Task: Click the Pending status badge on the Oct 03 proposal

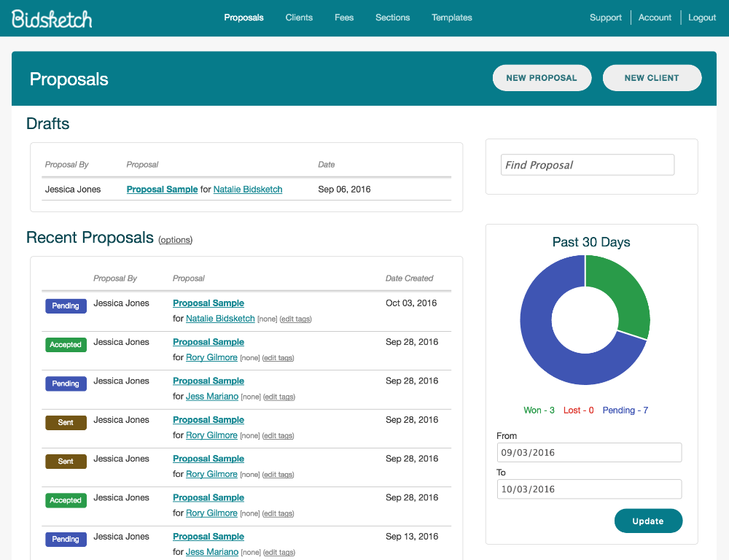Action: pyautogui.click(x=66, y=306)
